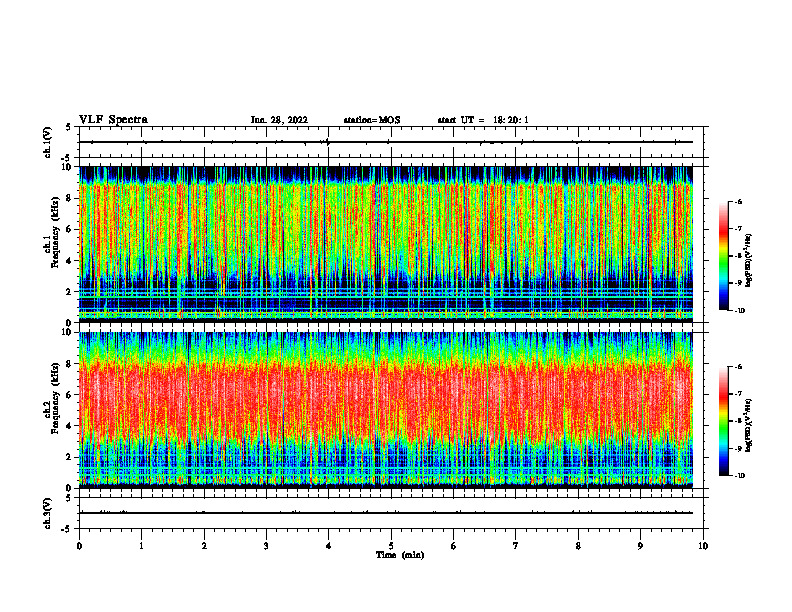Click the "10" tick on ch.1 frequency axis
This screenshot has height=612, width=792.
pos(69,167)
